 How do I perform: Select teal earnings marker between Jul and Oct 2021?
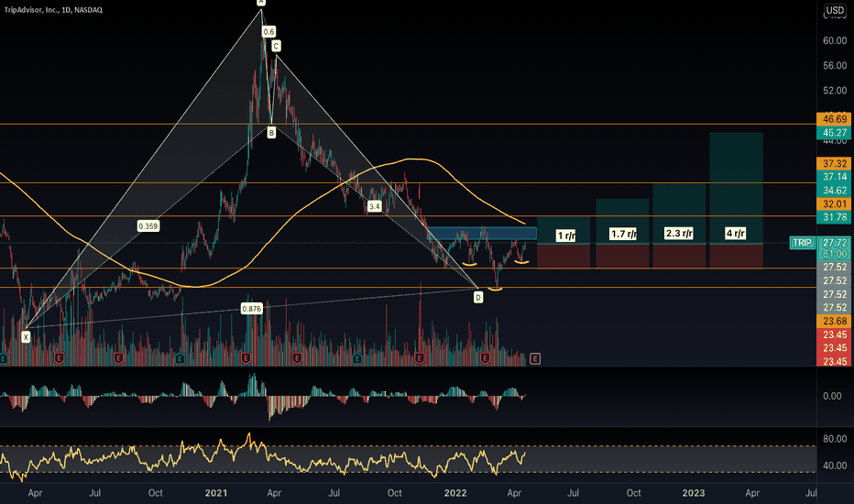pos(357,358)
